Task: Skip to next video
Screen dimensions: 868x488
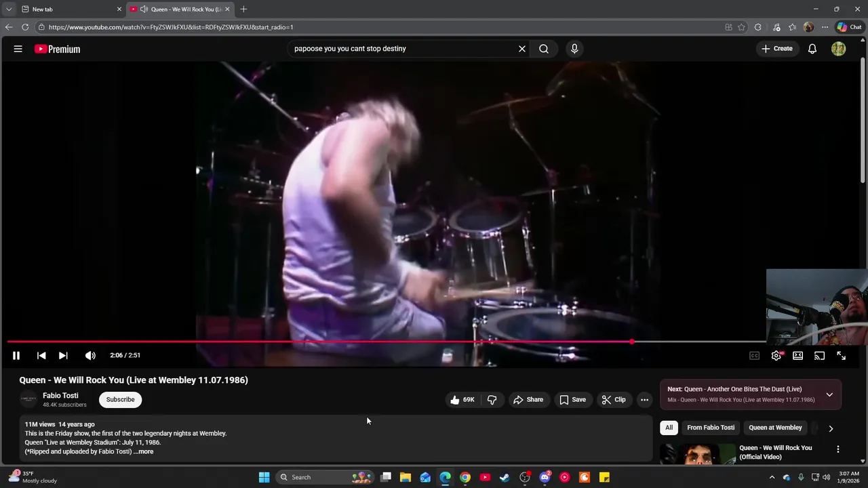Action: click(x=63, y=355)
